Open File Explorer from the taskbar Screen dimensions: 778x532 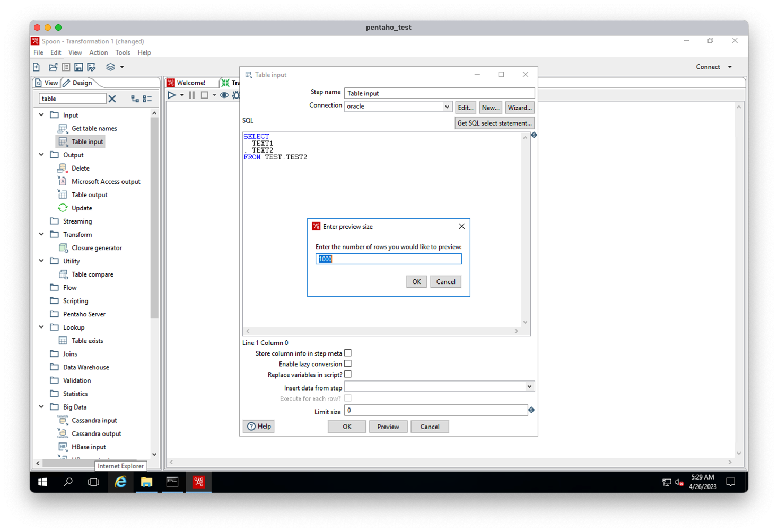click(x=146, y=482)
